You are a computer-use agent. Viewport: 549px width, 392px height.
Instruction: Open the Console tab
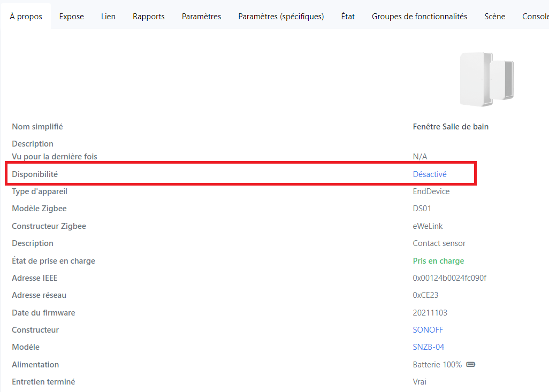535,17
